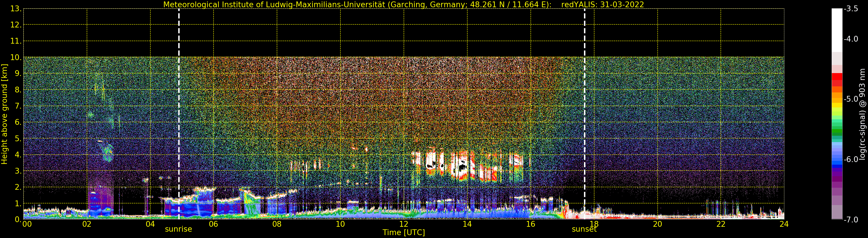868x238 pixels.
Task: Click the colorbar value '-6.0'
Action: point(851,159)
